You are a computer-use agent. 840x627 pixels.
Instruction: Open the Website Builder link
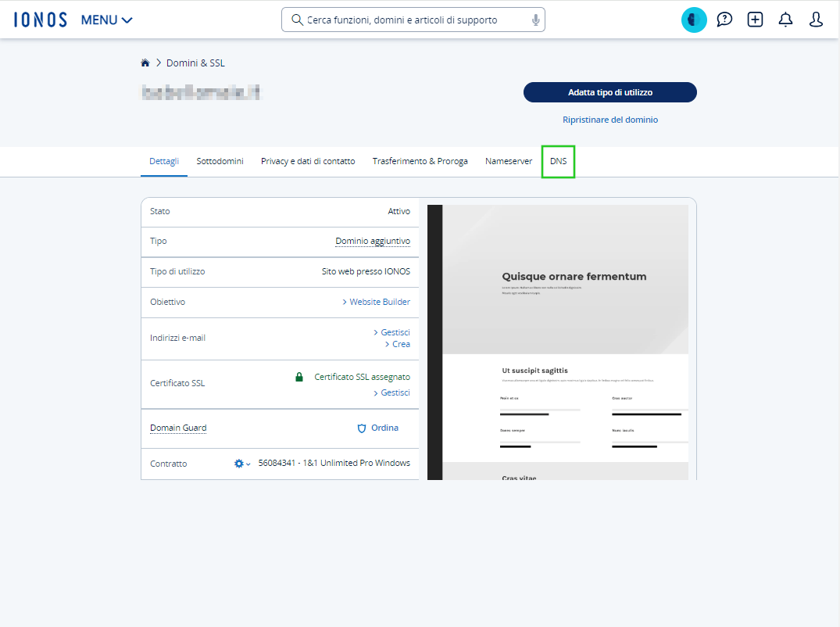(376, 302)
